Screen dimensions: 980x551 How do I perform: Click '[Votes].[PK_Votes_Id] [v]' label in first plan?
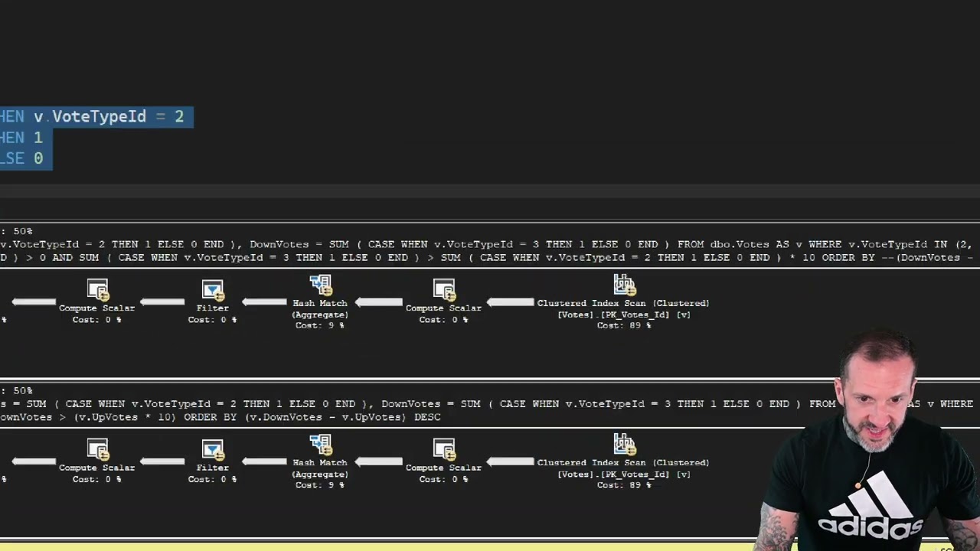click(624, 315)
